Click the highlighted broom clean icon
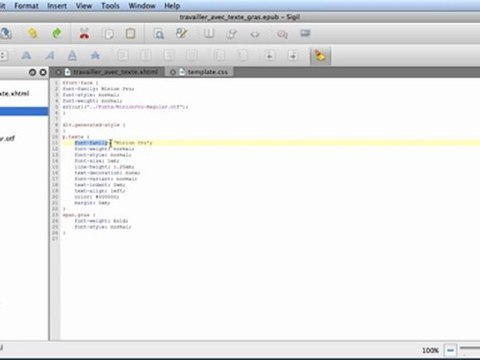The width and height of the screenshot is (480, 360). click(320, 56)
